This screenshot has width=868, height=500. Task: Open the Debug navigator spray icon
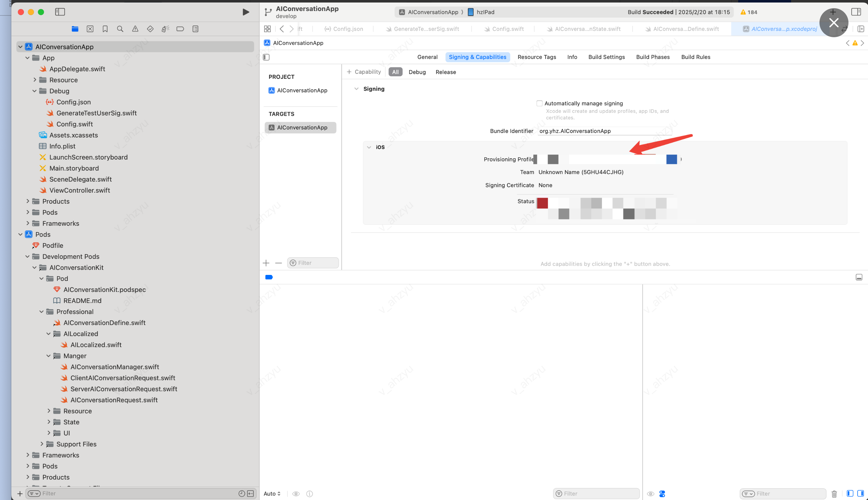[x=165, y=29]
